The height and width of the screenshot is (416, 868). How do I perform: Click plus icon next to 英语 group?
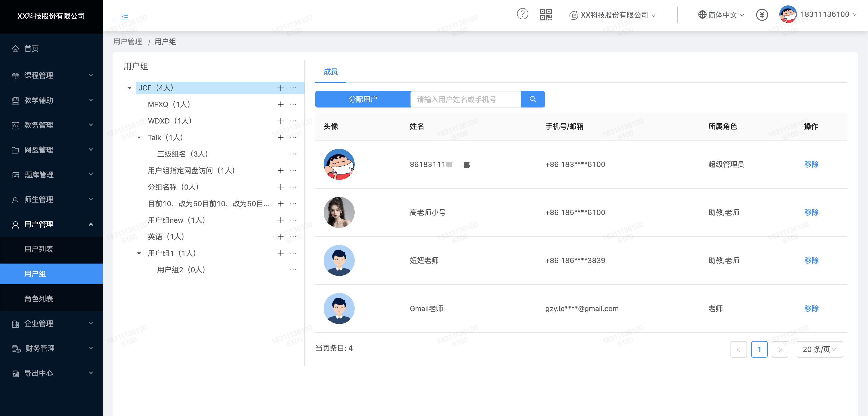pos(280,237)
